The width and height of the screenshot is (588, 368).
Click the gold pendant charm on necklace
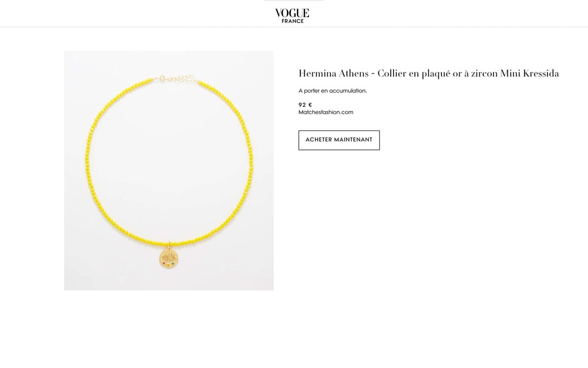[169, 258]
